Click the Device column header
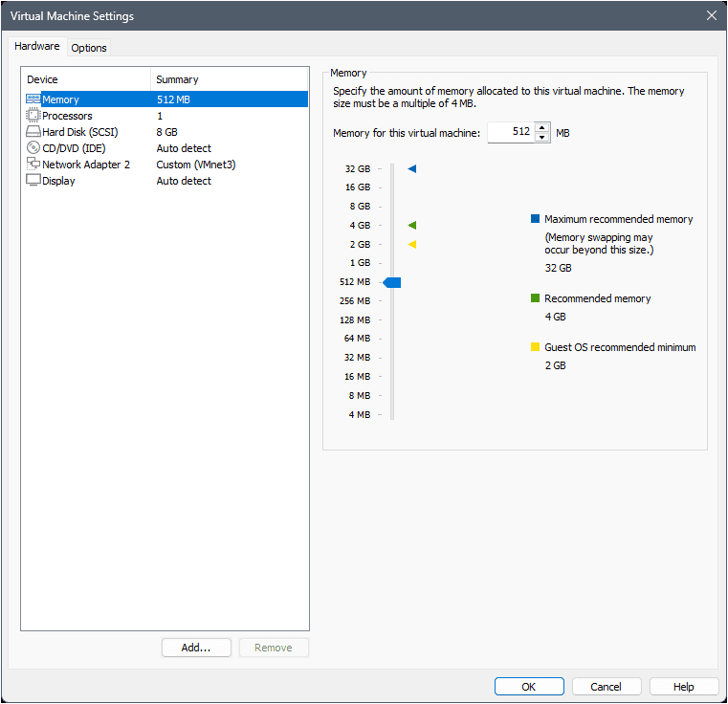728x704 pixels. pyautogui.click(x=86, y=79)
